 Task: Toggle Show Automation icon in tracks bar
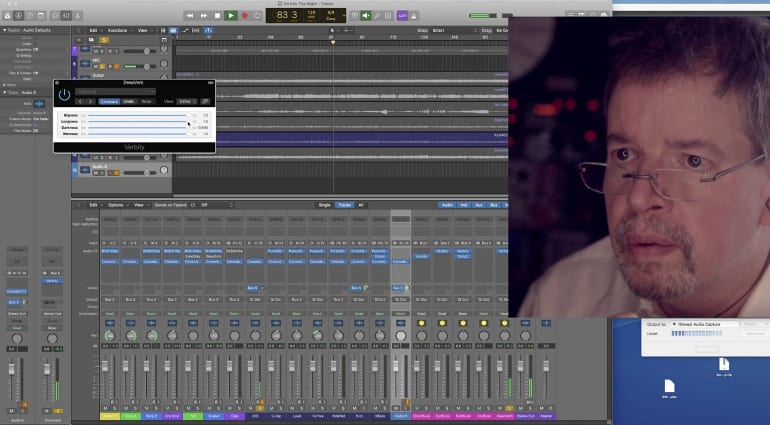(185, 30)
